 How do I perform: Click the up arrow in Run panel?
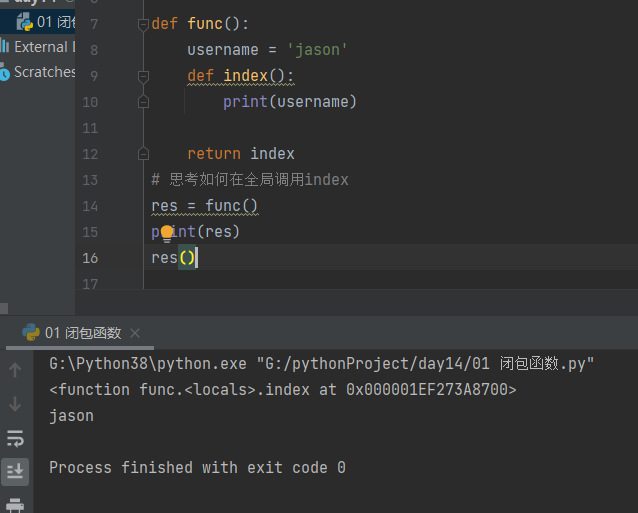point(15,371)
